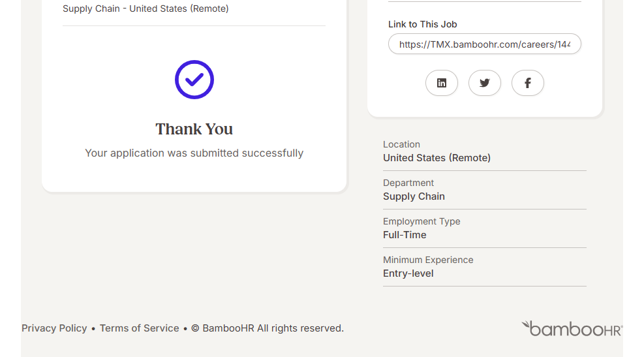Viewport: 644px width, 357px height.
Task: Click the application submitted successfully message
Action: click(194, 153)
